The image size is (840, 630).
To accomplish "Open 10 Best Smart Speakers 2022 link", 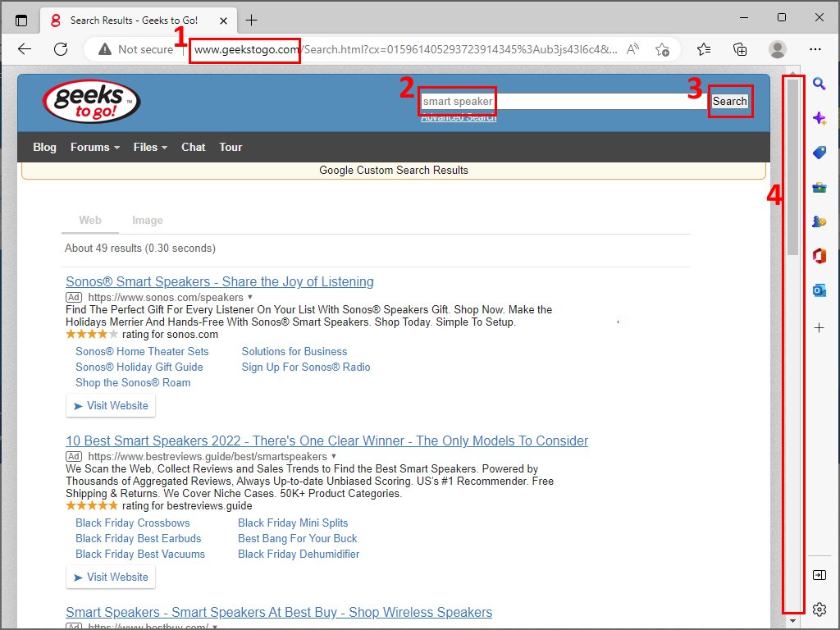I will click(x=326, y=441).
